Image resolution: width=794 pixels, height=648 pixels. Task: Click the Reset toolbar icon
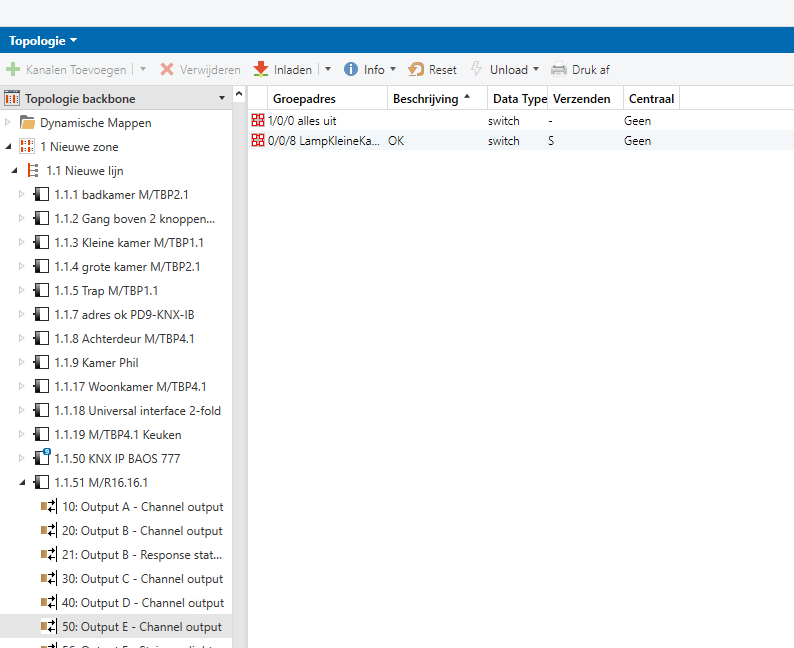415,70
